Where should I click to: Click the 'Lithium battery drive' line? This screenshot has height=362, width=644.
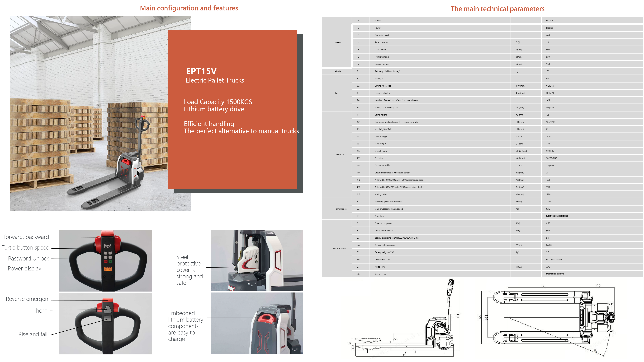tap(214, 109)
